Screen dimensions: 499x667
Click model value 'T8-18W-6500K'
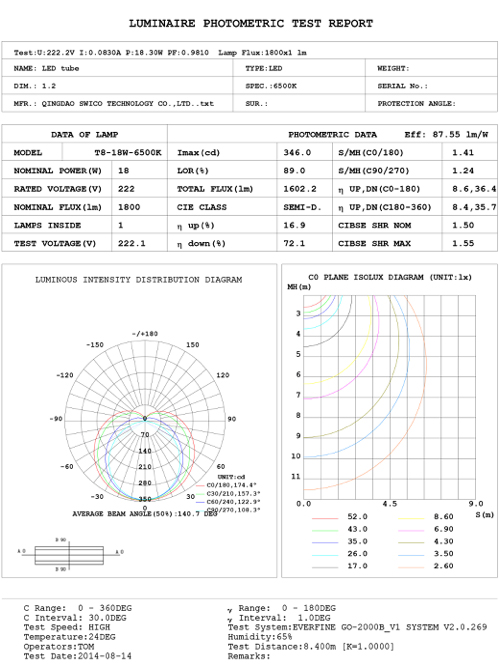(x=128, y=153)
